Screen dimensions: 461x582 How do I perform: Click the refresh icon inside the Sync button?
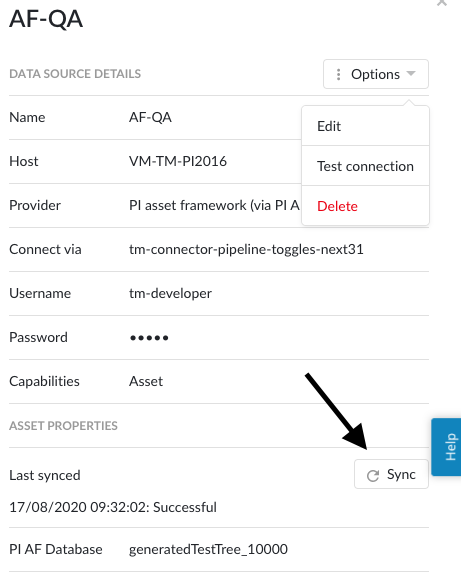(x=373, y=475)
